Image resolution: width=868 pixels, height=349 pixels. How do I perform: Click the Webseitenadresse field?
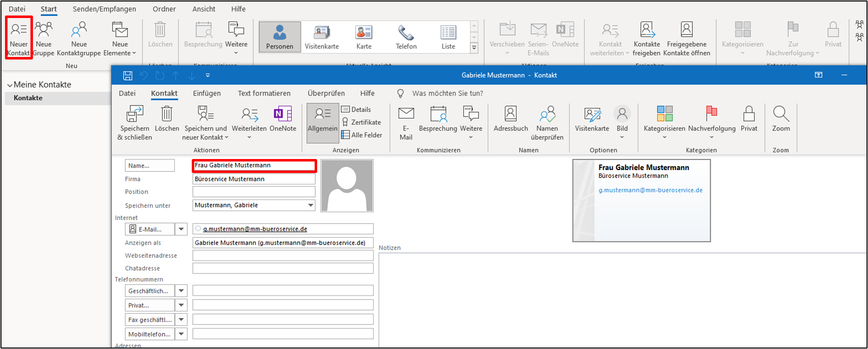click(x=283, y=255)
